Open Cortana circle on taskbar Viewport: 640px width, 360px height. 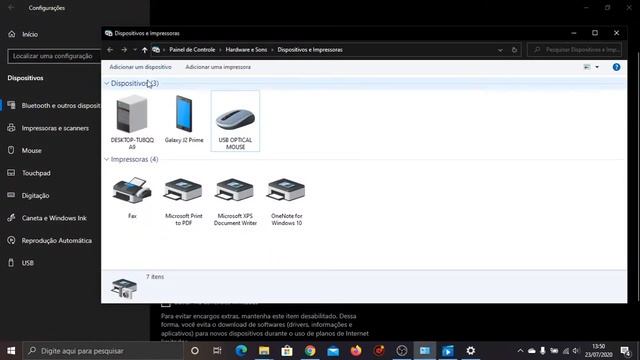195,351
